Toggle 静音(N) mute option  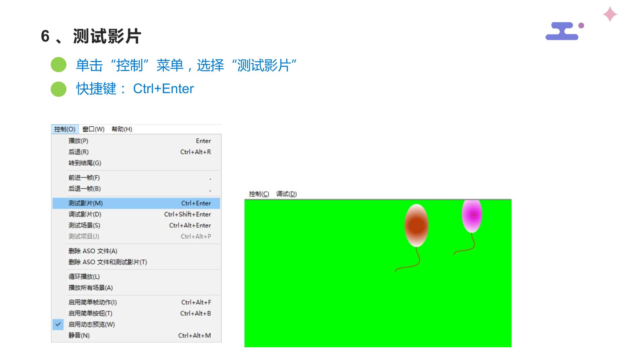136,336
